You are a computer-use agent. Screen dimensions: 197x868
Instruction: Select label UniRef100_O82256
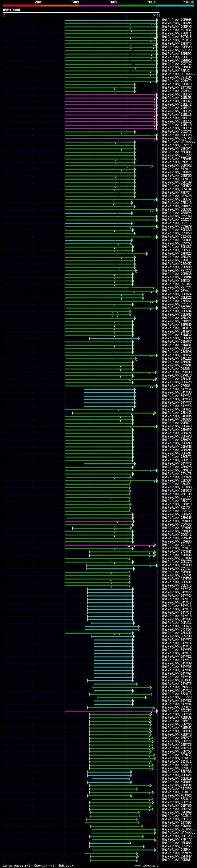[x=177, y=846]
